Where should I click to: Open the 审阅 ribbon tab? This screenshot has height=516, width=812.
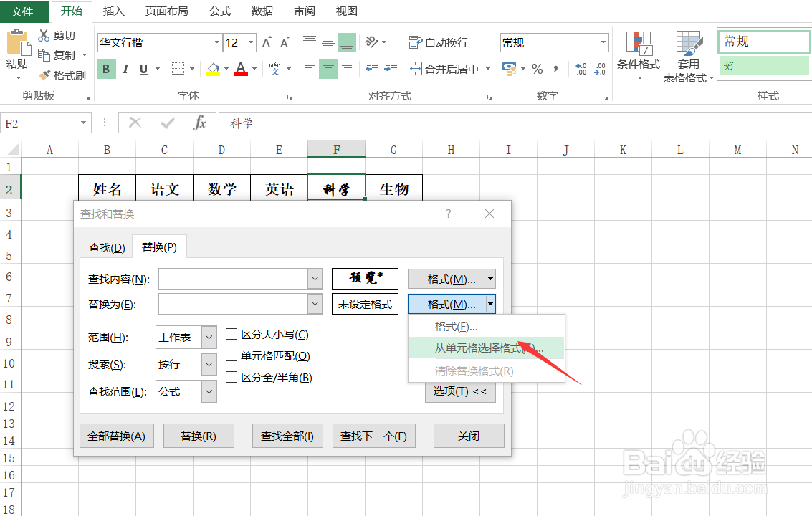tap(303, 11)
